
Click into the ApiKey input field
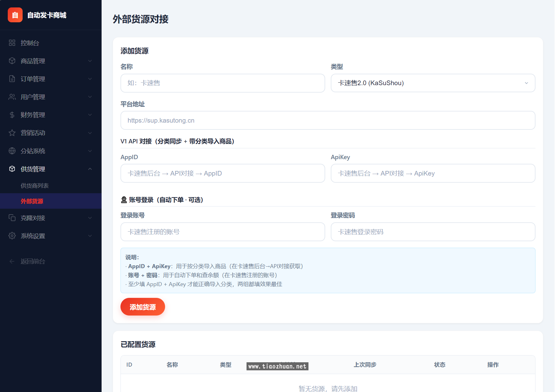433,173
